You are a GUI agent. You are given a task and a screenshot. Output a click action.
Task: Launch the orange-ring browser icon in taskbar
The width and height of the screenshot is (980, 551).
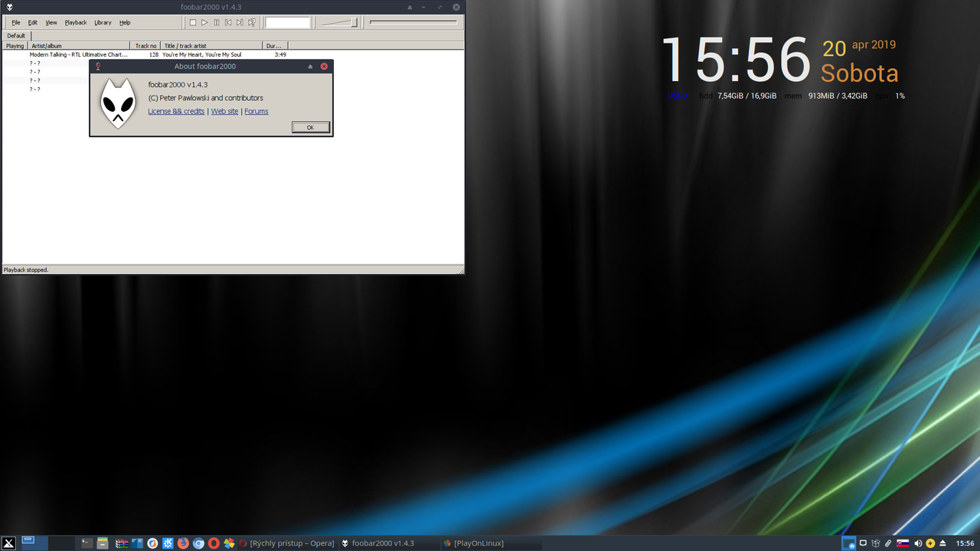[x=152, y=543]
